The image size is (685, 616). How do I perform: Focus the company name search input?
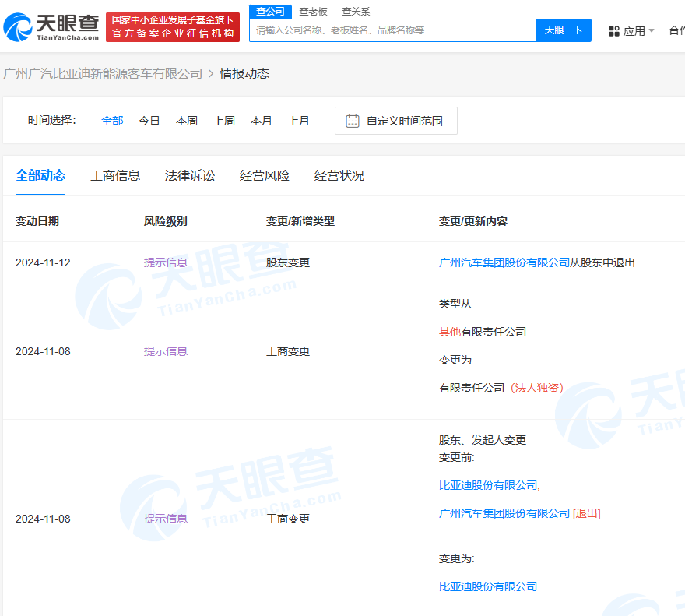(392, 30)
